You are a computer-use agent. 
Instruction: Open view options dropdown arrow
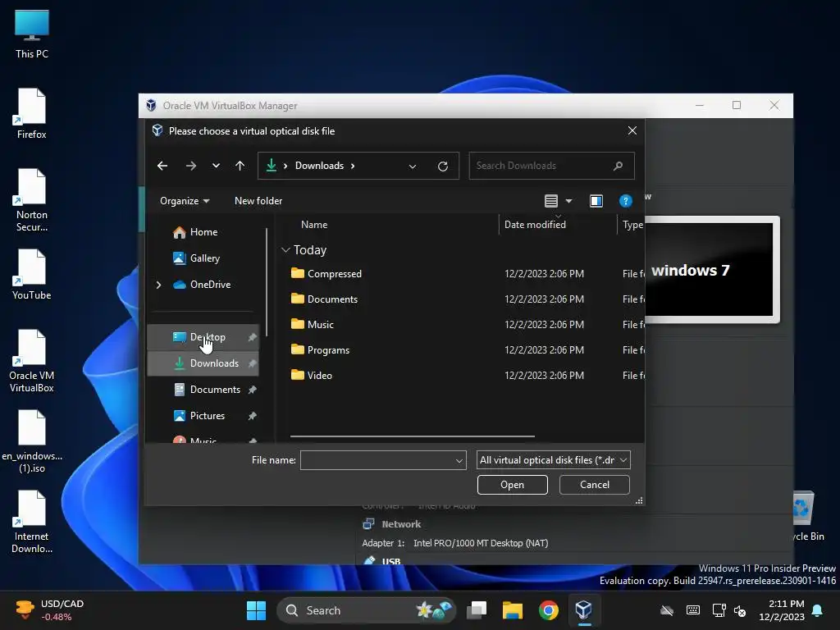569,201
